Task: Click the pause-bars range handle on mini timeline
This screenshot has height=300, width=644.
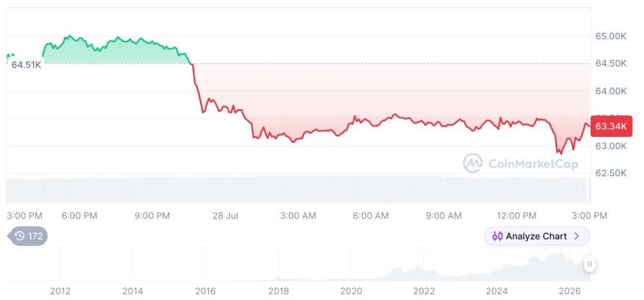Action: (x=589, y=264)
